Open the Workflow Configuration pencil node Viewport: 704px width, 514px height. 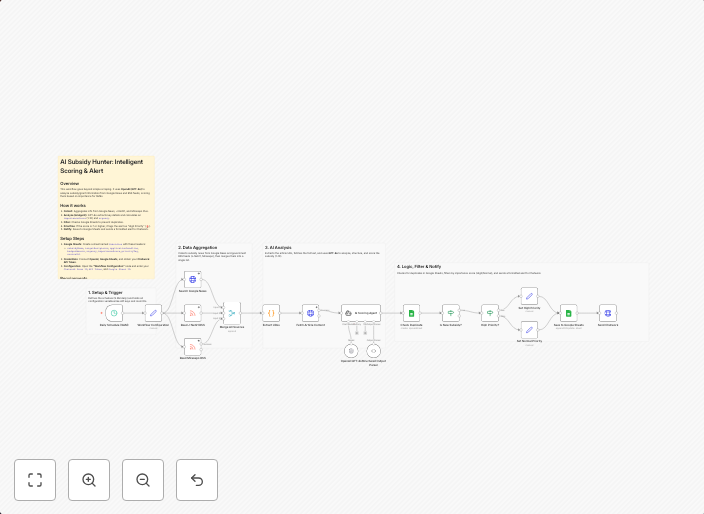tap(153, 313)
